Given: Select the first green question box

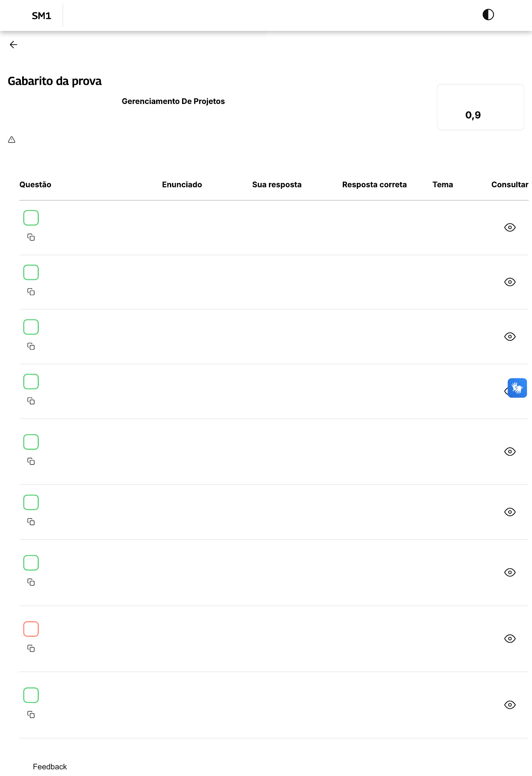Looking at the screenshot, I should pos(31,218).
